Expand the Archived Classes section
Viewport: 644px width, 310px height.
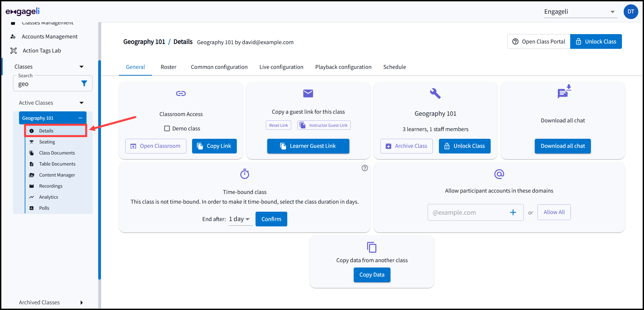point(82,302)
